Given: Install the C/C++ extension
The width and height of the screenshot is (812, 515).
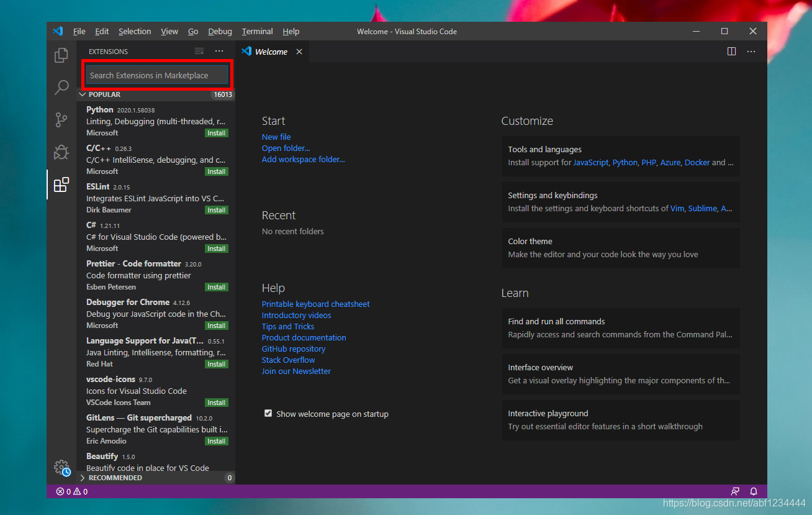Looking at the screenshot, I should coord(217,171).
